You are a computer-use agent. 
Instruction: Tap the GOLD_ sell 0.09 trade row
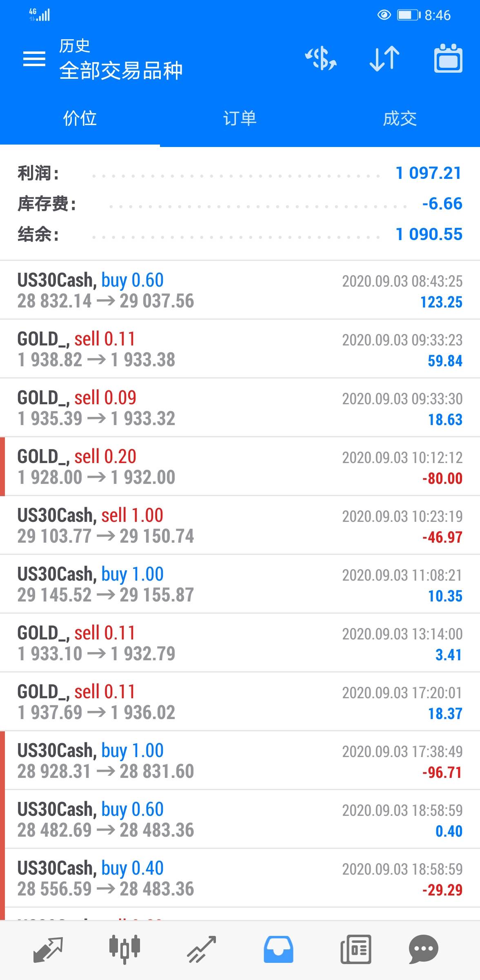click(240, 408)
